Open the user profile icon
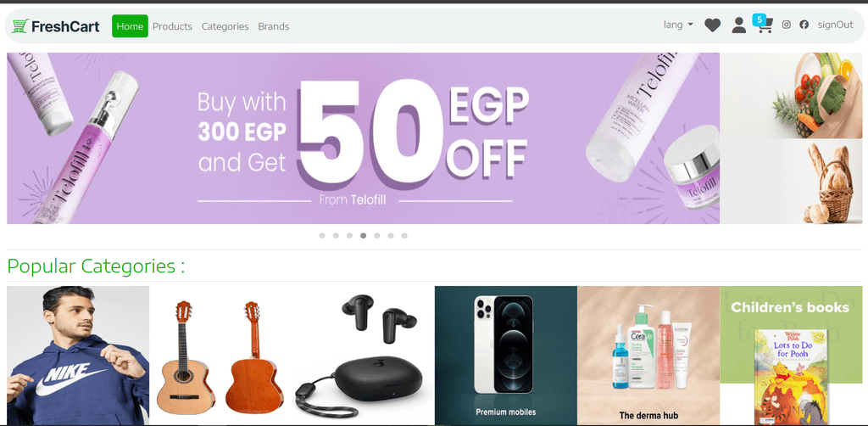This screenshot has width=868, height=426. point(738,25)
